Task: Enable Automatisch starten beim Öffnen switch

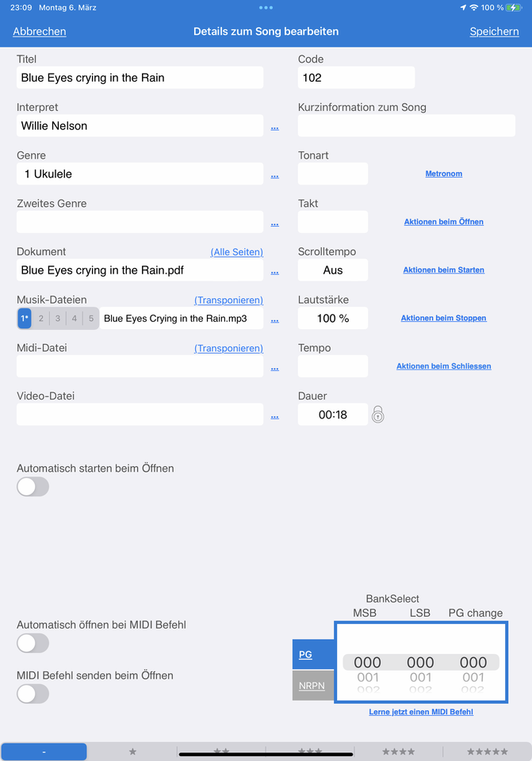Action: click(33, 486)
